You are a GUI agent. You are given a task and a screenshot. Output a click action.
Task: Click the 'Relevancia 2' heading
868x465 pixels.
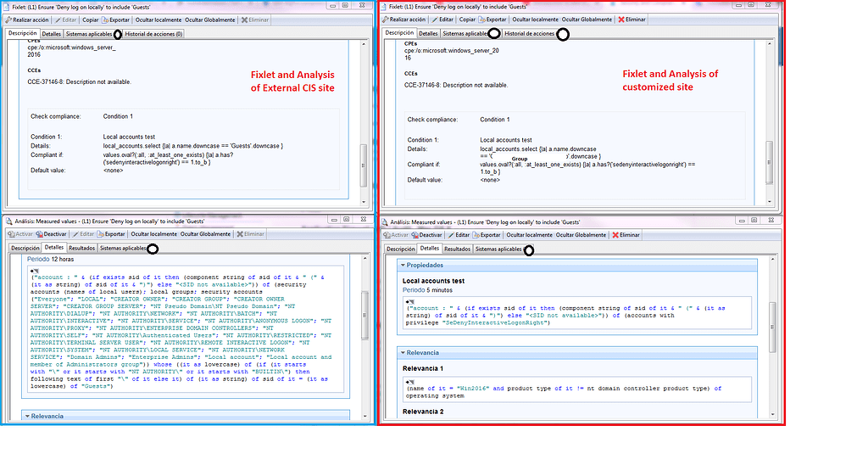pyautogui.click(x=423, y=412)
